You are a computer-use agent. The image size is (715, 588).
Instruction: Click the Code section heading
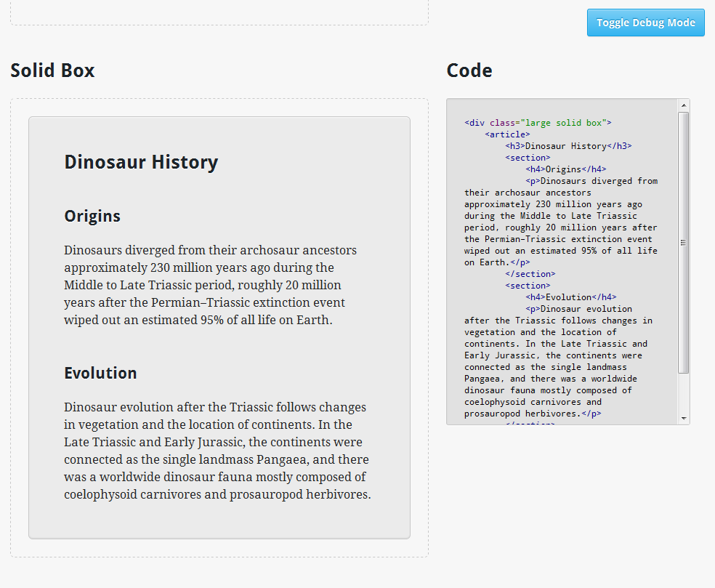pyautogui.click(x=469, y=71)
